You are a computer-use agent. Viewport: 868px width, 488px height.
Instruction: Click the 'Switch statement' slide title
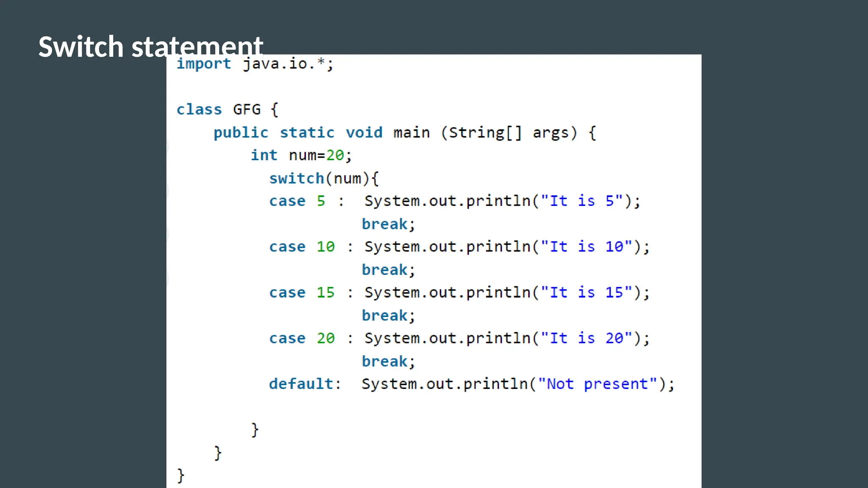150,46
